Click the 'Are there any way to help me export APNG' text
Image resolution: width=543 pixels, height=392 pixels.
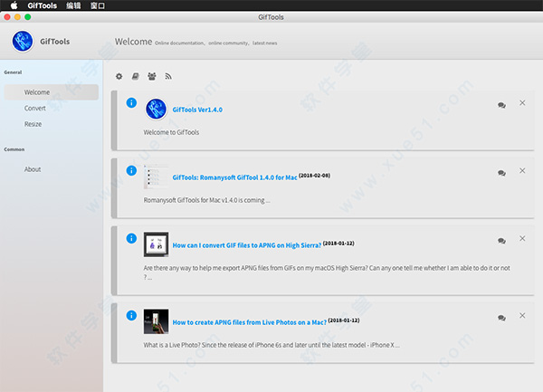tap(327, 272)
